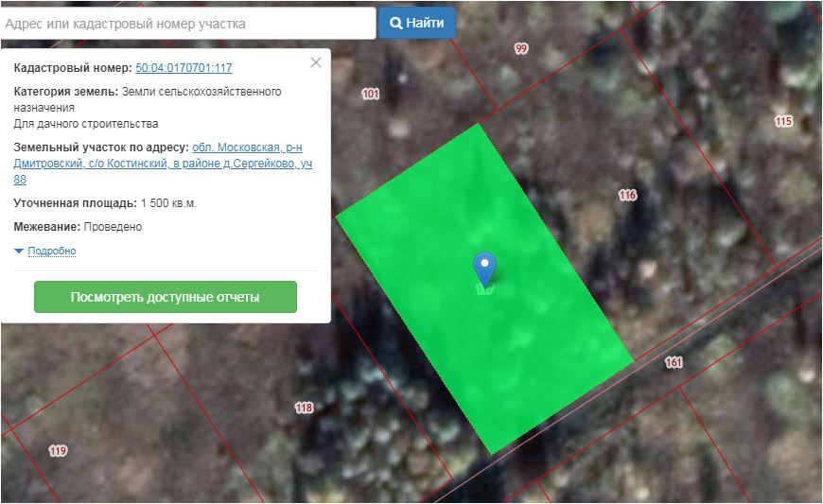Expand the Подробно details section

pos(52,252)
